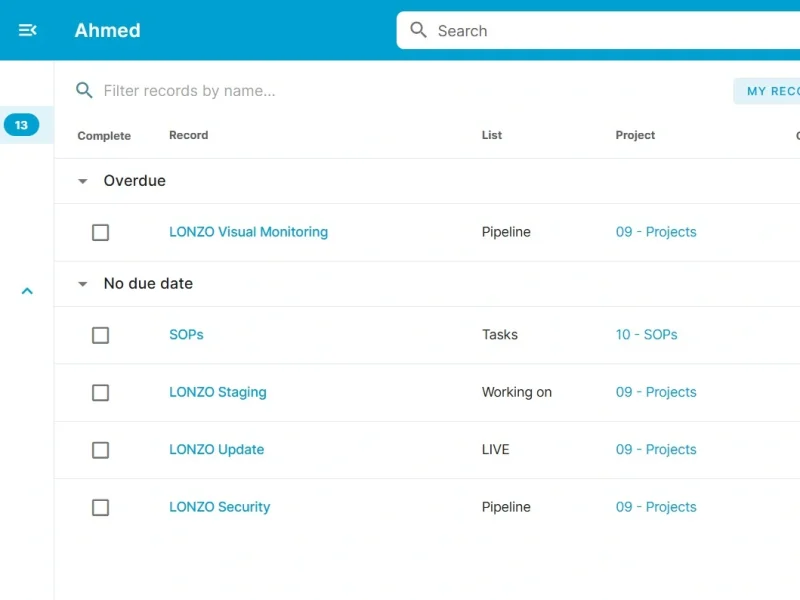The image size is (800, 600).
Task: Open the SOPs record link
Action: click(x=186, y=335)
